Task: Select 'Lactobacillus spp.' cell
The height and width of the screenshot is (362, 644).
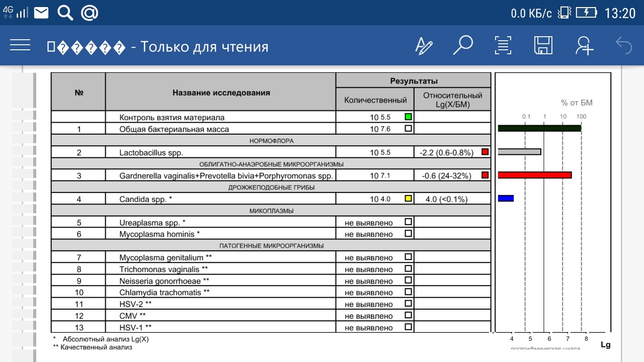Action: (x=221, y=152)
